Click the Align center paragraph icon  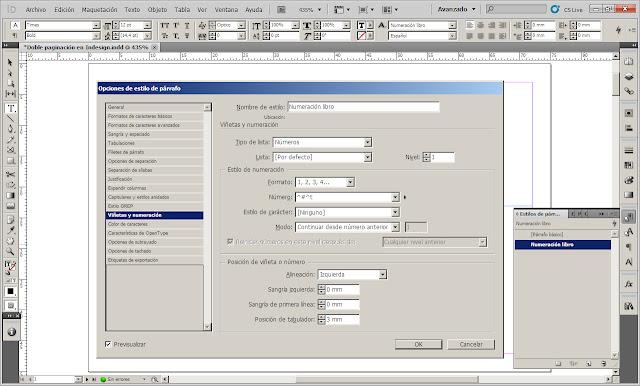(x=481, y=25)
